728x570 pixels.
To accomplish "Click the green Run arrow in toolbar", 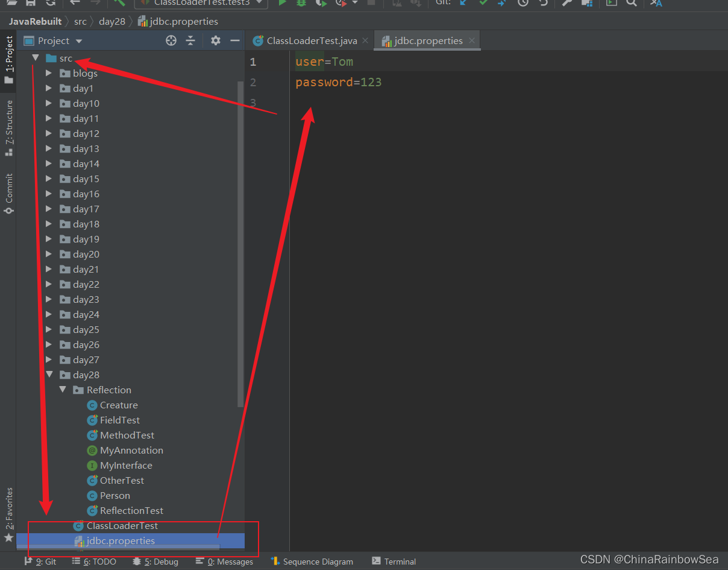I will 282,3.
